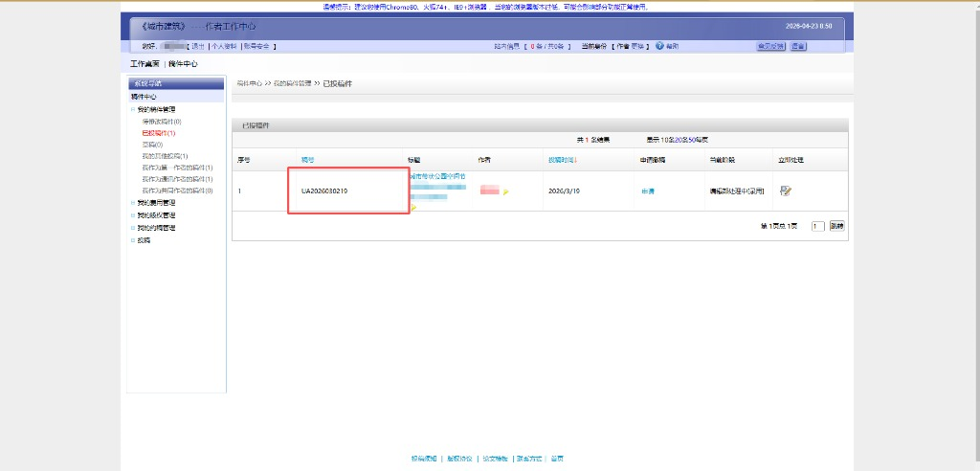Switch to the 稿件中心 tab

pyautogui.click(x=183, y=64)
